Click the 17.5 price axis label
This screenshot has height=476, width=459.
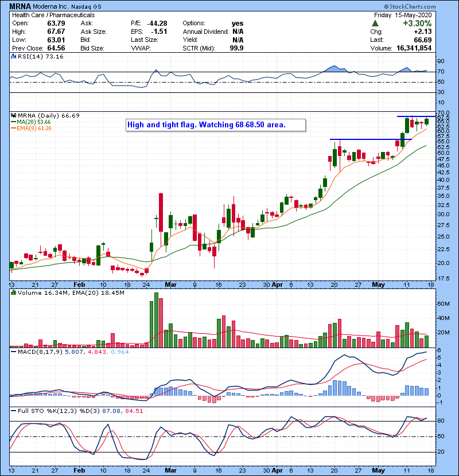coord(443,278)
